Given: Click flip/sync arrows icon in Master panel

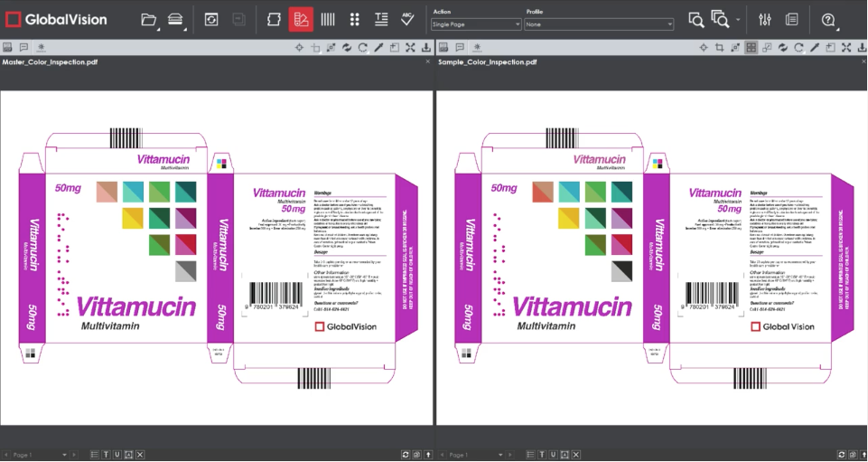Looking at the screenshot, I should [347, 48].
